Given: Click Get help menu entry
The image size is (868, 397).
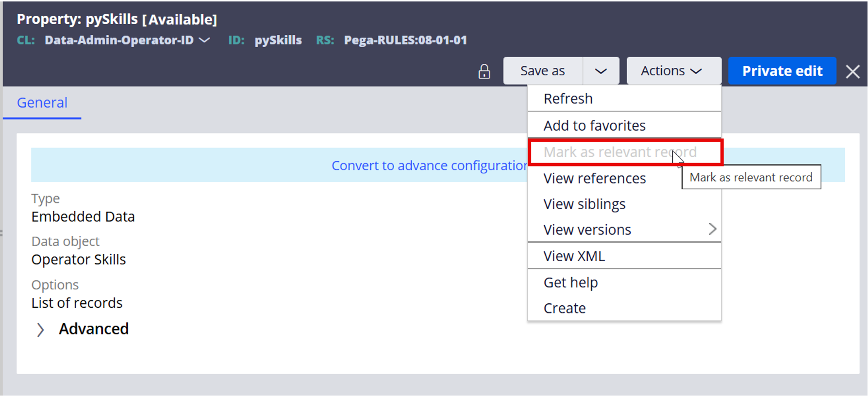Looking at the screenshot, I should coord(570,282).
